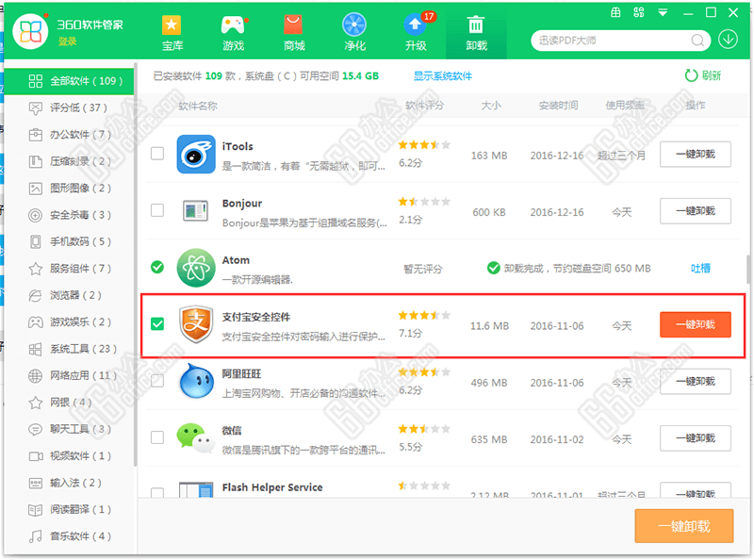Image resolution: width=754 pixels, height=560 pixels.
Task: Click the 360软件管家 logo icon
Action: click(30, 31)
